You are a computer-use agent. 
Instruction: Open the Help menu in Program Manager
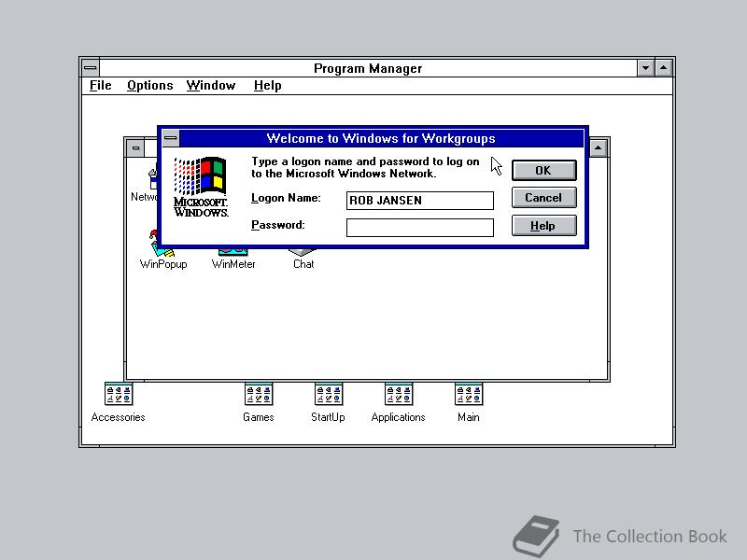[x=267, y=85]
